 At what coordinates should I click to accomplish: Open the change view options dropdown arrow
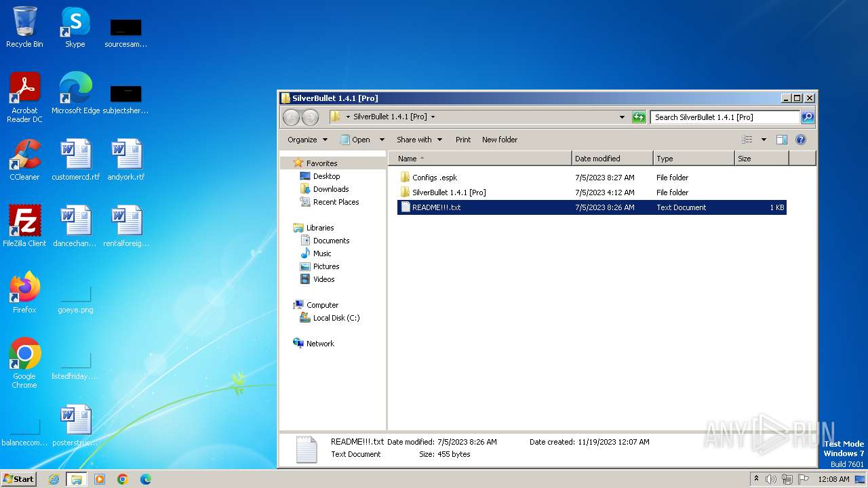coord(764,140)
